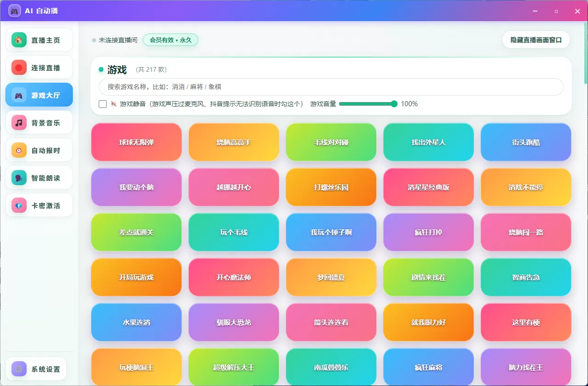Image resolution: width=588 pixels, height=386 pixels.
Task: Click the 会员有效 • 永久 badge
Action: [x=170, y=40]
